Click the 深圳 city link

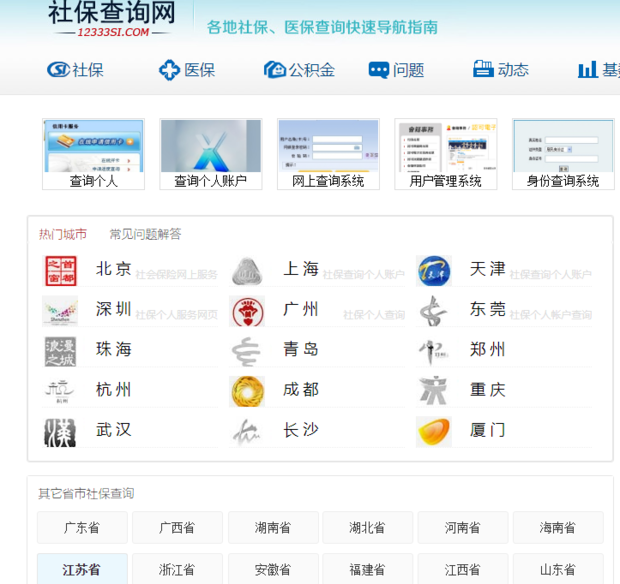tap(113, 309)
